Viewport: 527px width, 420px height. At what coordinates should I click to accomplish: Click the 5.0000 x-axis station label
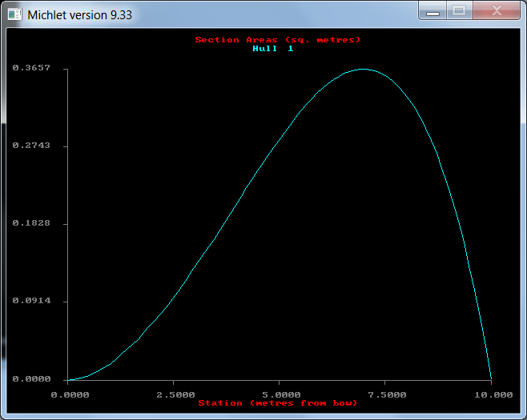280,394
